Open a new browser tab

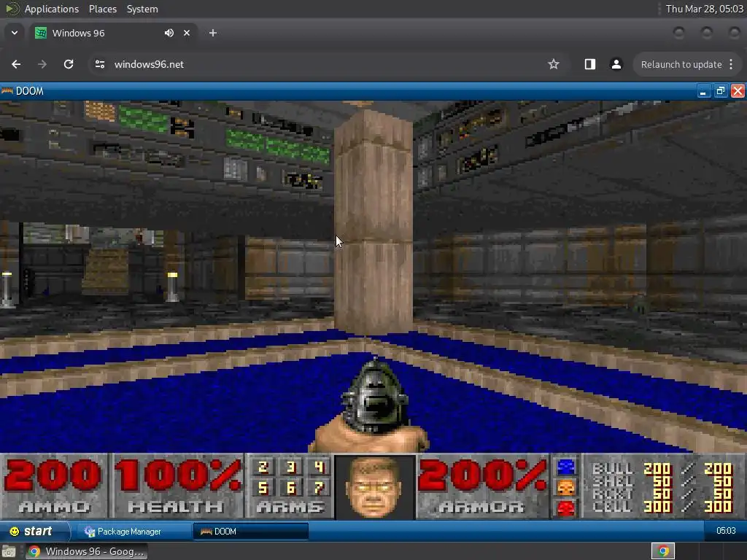coord(213,33)
